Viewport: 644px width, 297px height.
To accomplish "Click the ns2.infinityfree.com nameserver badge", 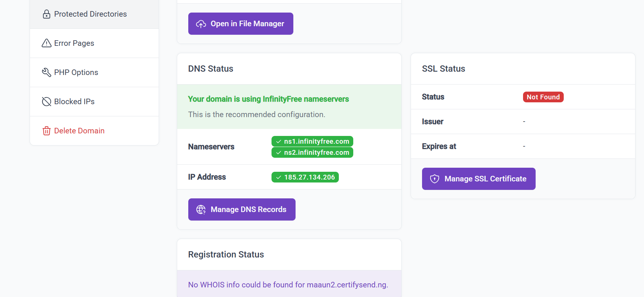I will [x=312, y=153].
